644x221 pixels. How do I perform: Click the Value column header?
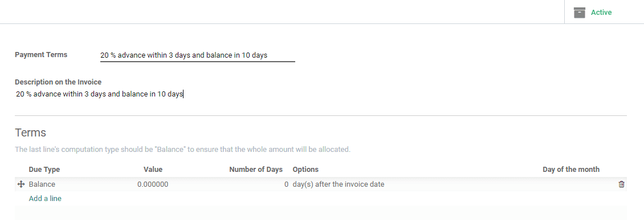(x=153, y=169)
